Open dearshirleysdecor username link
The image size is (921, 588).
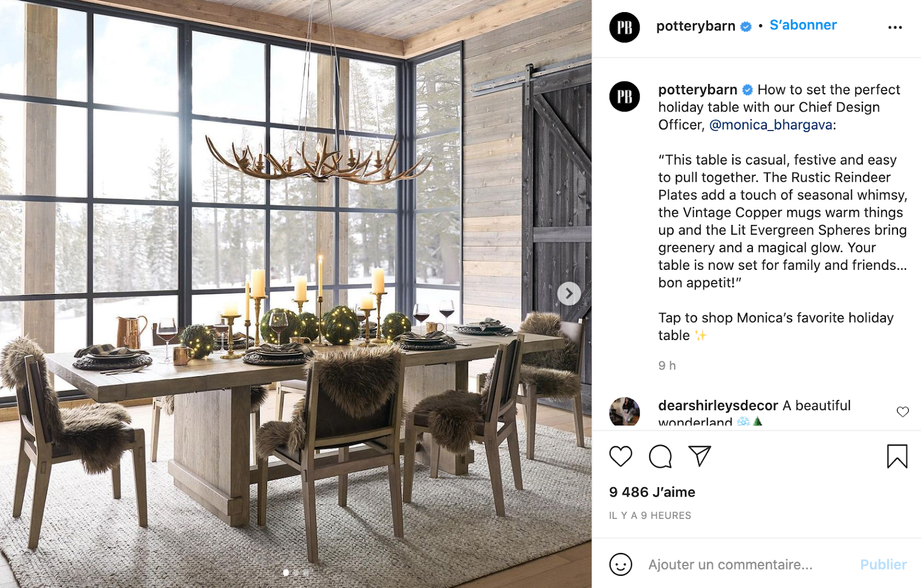[x=718, y=406]
